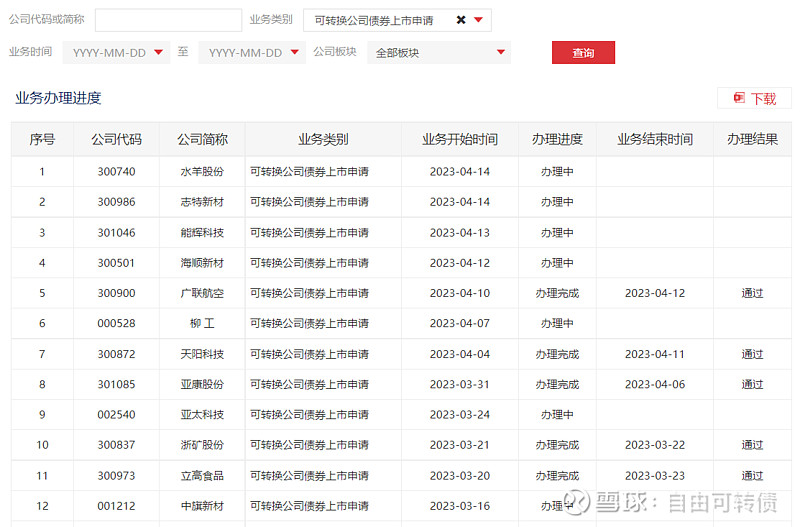
Task: Click the 序号 column header
Action: [42, 139]
